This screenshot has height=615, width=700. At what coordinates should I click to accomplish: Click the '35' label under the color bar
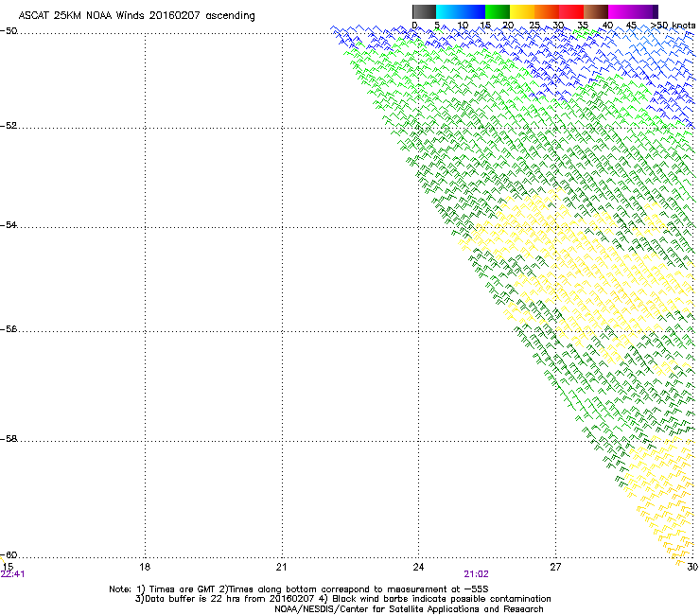coord(583,26)
